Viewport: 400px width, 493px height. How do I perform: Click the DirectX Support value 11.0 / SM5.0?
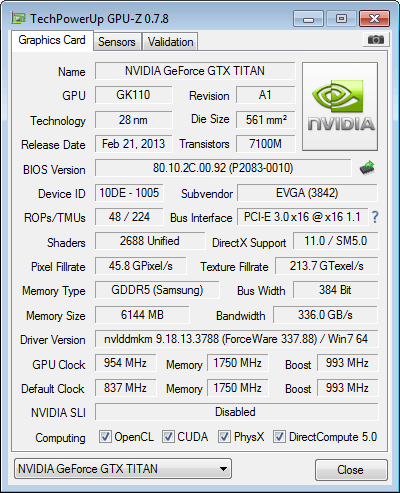(336, 241)
